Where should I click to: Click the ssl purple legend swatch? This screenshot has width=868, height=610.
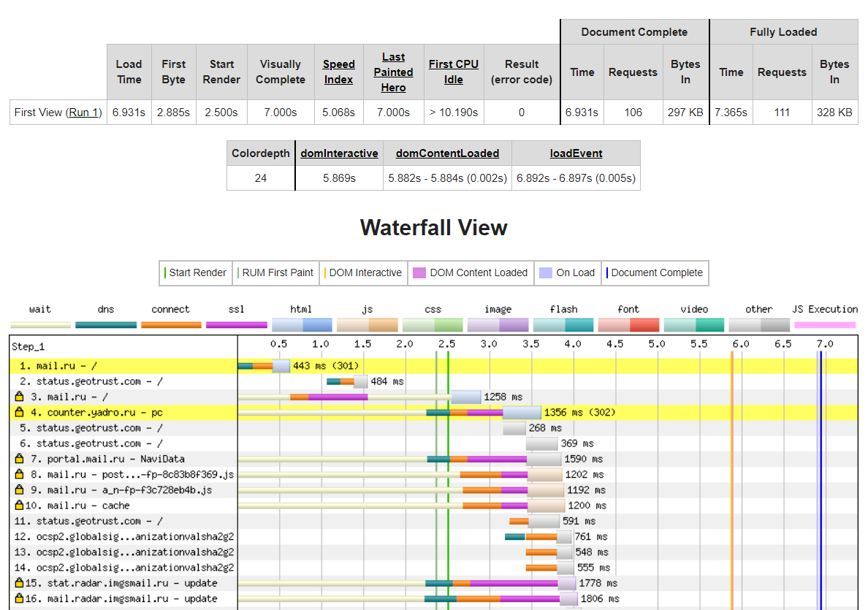point(237,325)
